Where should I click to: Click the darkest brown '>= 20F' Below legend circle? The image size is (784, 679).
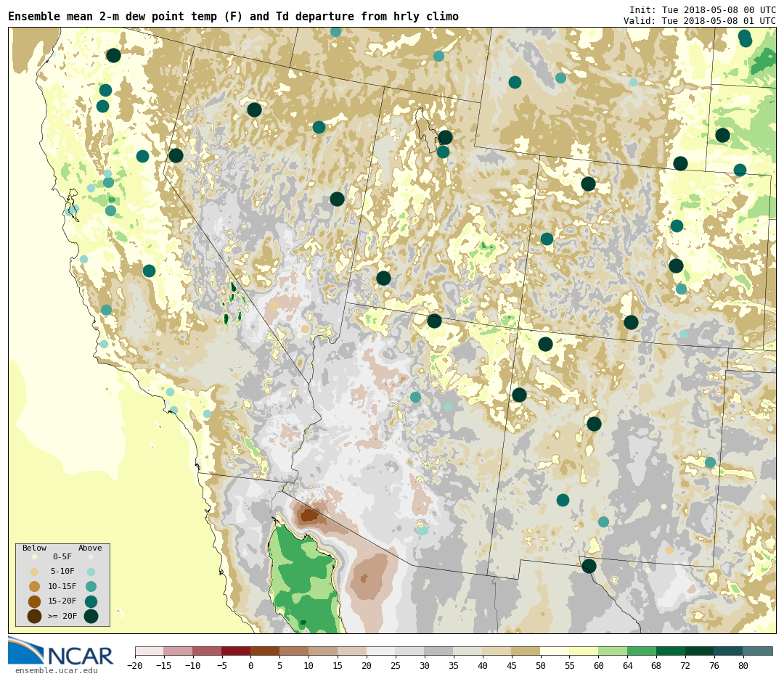coord(34,617)
